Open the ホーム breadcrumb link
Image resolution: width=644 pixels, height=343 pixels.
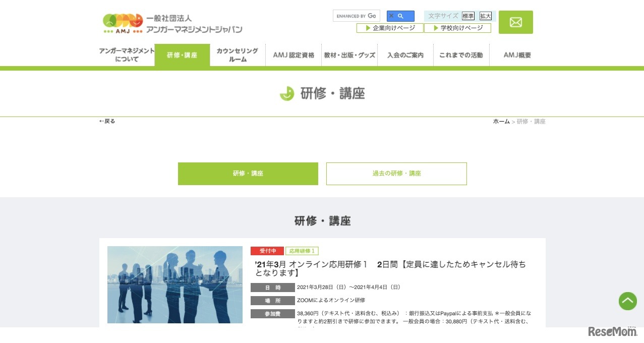click(501, 121)
